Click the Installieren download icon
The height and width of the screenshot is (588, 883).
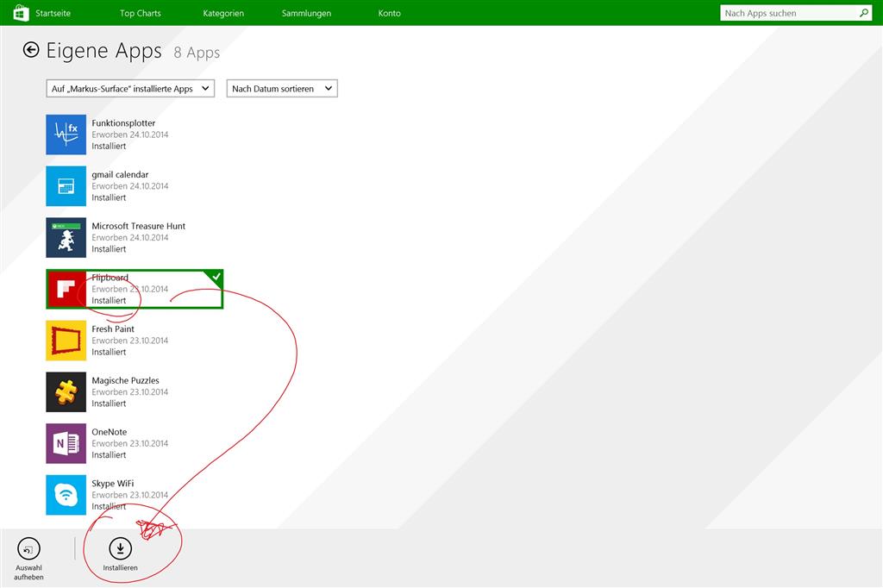(x=120, y=548)
